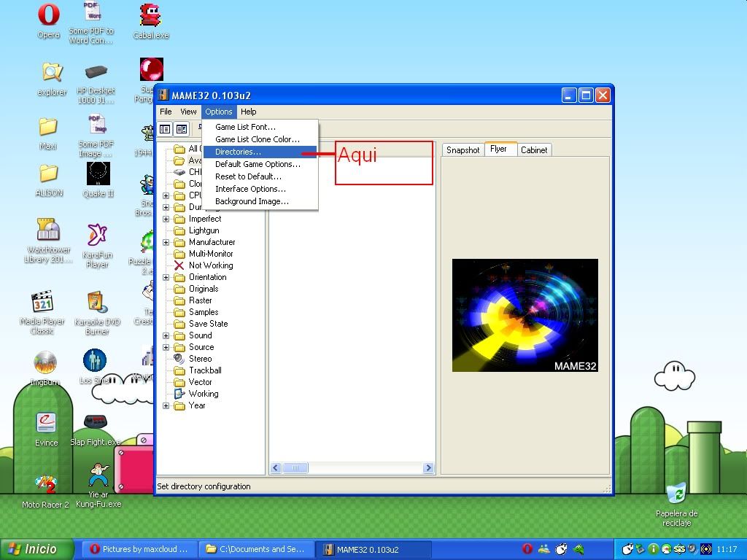Launch Karaoke DVD Burner shortcut

(97, 312)
